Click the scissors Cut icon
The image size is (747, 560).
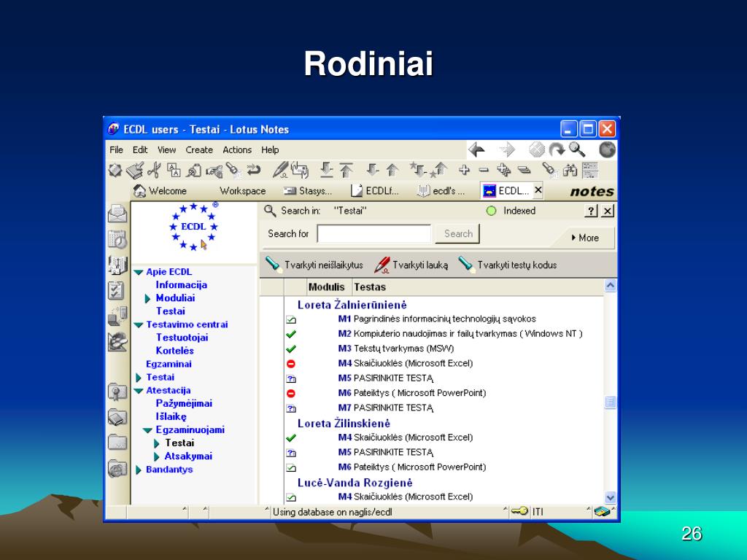pyautogui.click(x=154, y=170)
